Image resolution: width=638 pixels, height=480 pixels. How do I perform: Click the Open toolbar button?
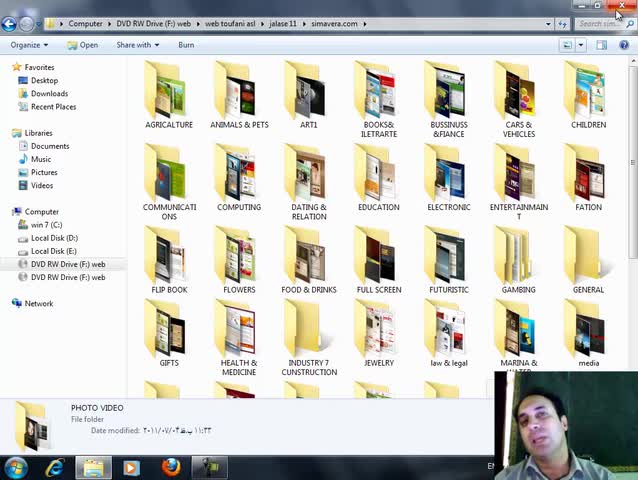[83, 45]
